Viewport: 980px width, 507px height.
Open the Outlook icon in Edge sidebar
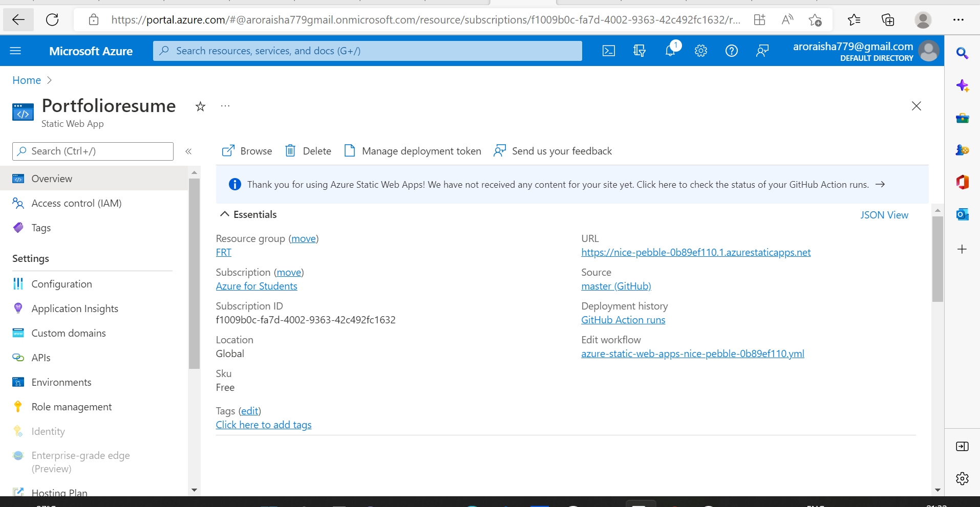(x=962, y=214)
